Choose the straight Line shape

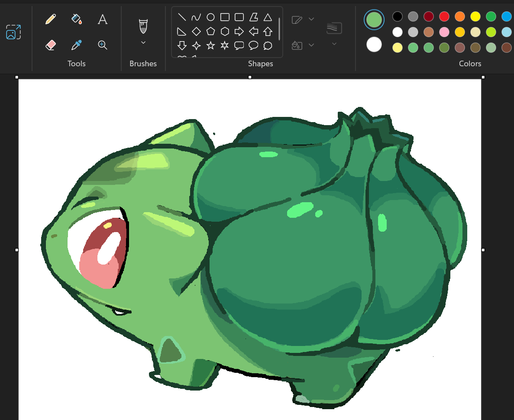point(181,17)
